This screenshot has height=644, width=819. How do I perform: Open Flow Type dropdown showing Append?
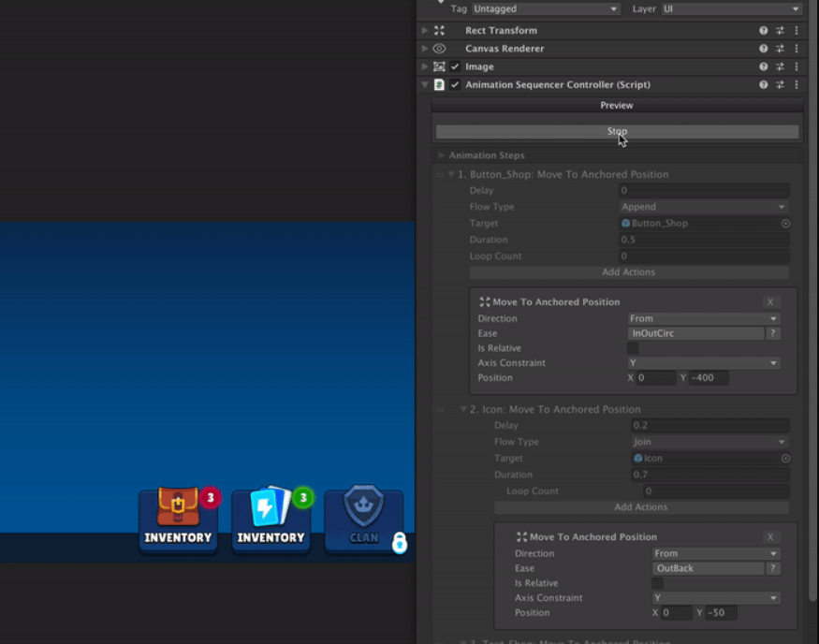tap(704, 207)
